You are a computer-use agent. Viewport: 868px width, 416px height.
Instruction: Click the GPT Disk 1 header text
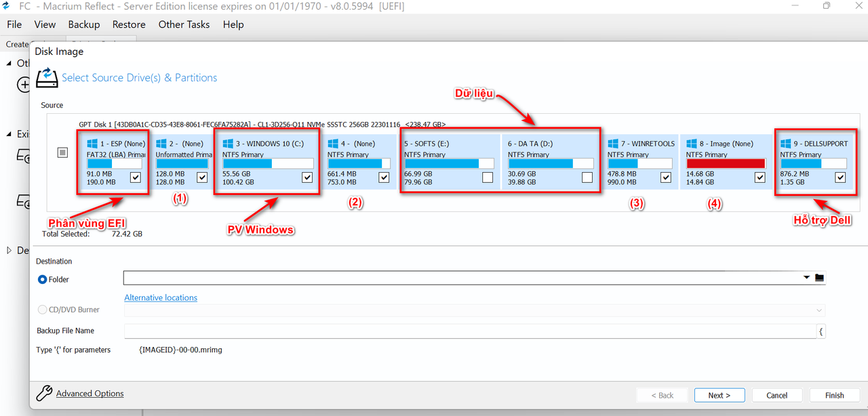(x=262, y=125)
